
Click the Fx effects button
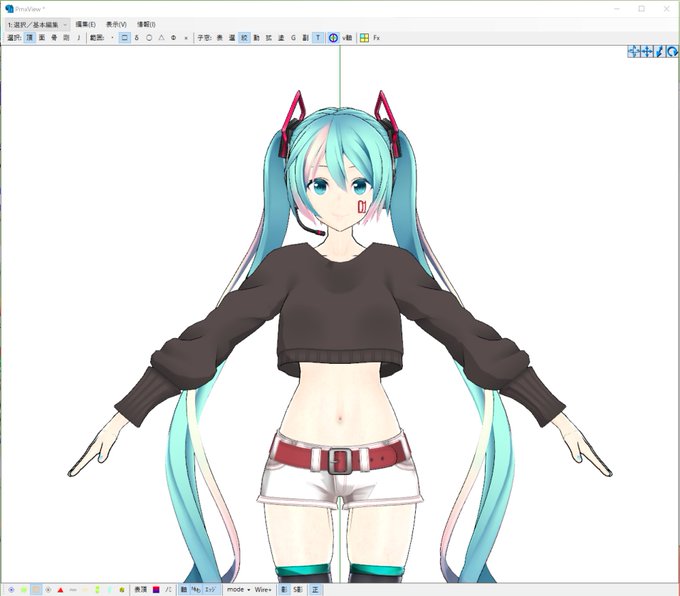coord(376,38)
